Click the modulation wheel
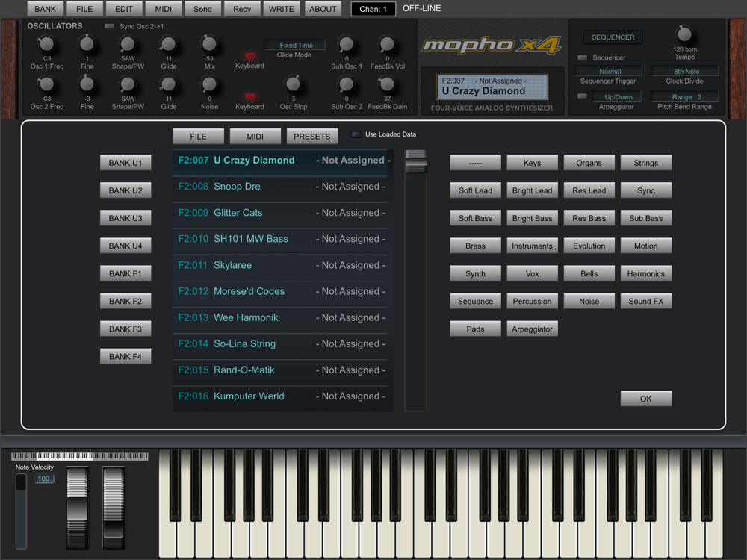The image size is (747, 560). (114, 508)
